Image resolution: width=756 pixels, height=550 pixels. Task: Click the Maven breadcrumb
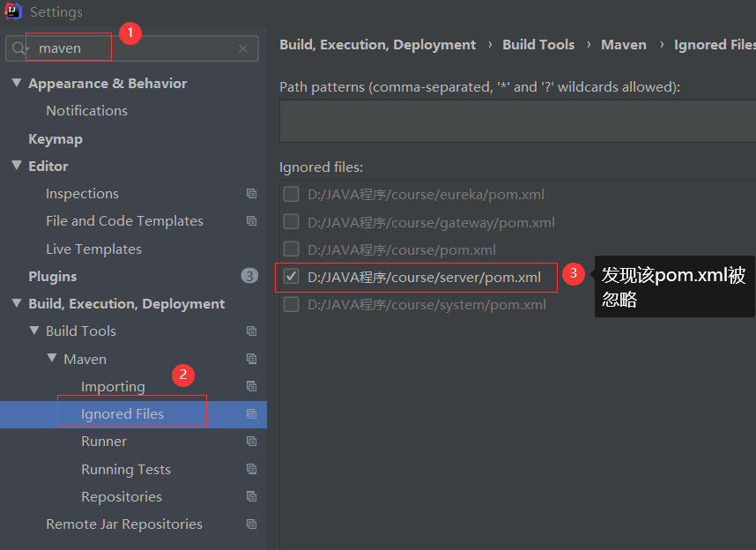624,45
